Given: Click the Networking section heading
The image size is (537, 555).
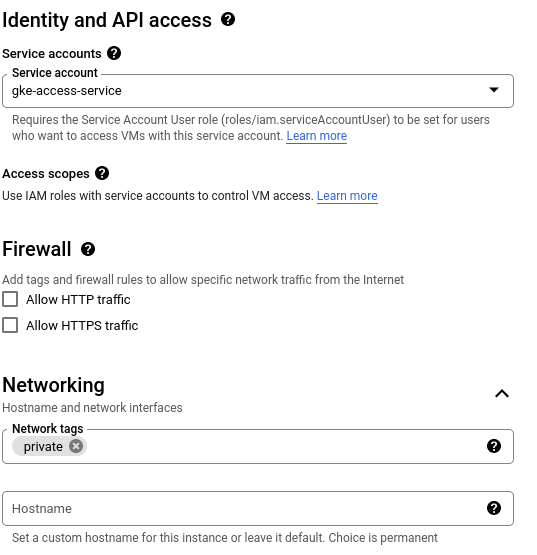Looking at the screenshot, I should pos(53,385).
